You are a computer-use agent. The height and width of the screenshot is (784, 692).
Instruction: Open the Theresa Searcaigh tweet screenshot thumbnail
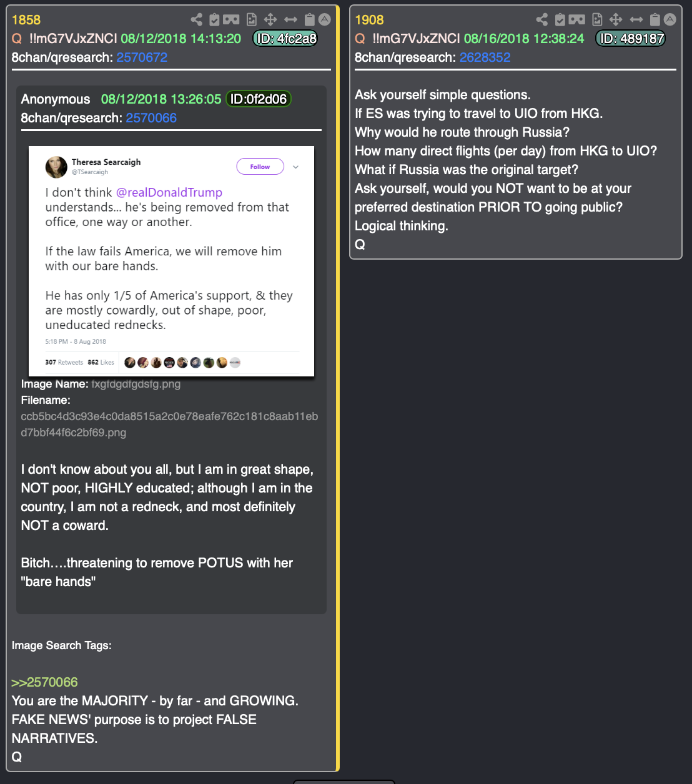click(x=171, y=261)
